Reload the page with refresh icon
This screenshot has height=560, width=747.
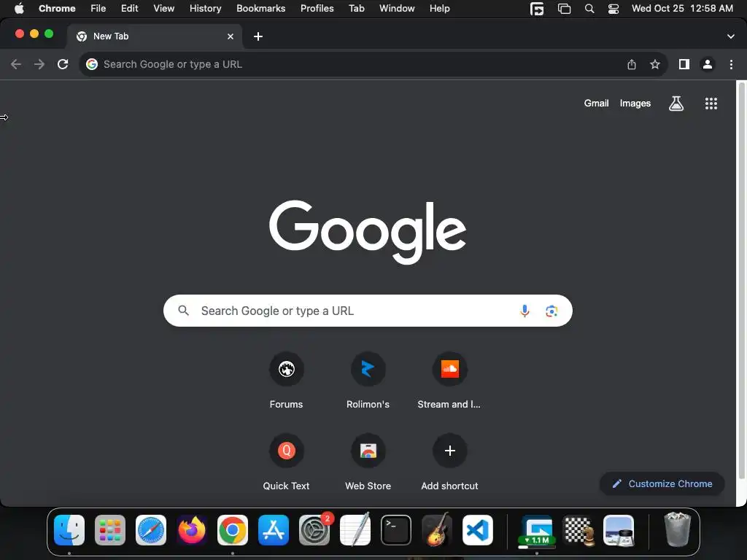click(x=63, y=64)
